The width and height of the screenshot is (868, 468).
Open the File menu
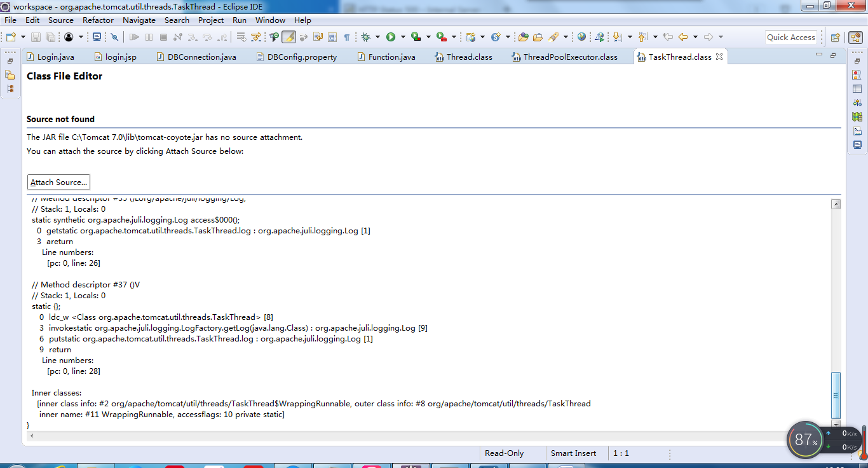tap(10, 20)
